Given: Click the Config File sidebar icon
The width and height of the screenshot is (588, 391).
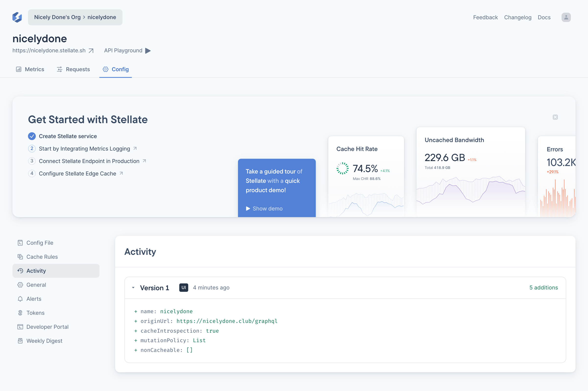Looking at the screenshot, I should pos(20,243).
